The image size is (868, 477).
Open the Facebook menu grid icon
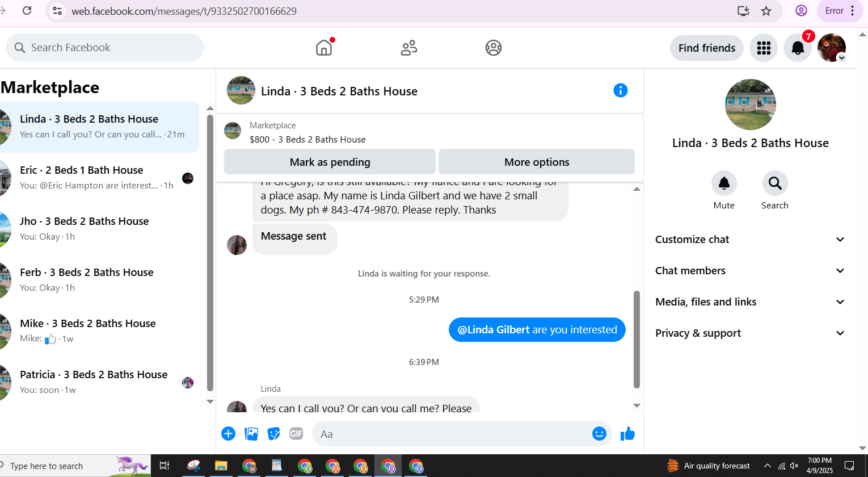coord(764,48)
